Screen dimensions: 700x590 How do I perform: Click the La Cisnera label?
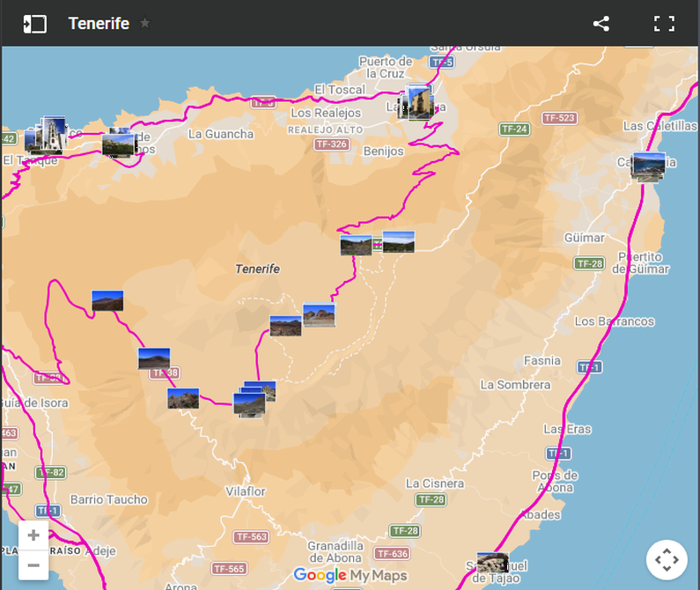click(x=435, y=483)
